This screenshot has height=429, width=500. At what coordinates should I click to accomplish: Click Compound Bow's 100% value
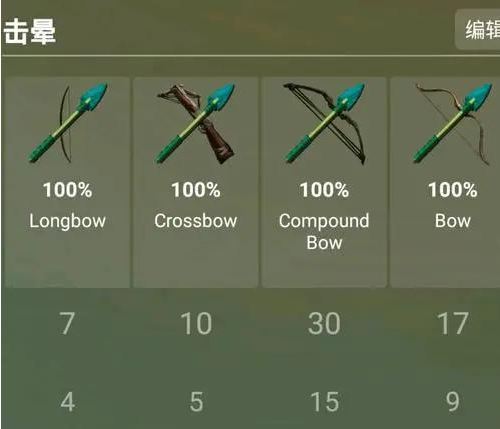coord(324,190)
